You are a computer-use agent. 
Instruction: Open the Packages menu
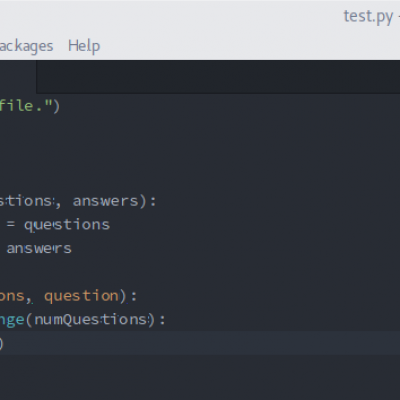point(26,46)
